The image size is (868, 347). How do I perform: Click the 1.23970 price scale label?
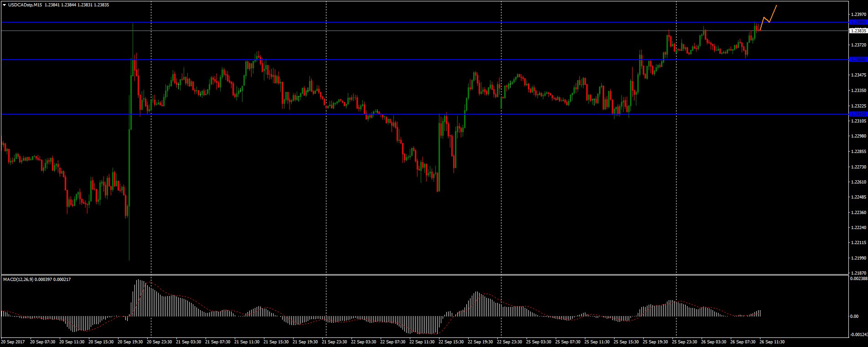[x=858, y=15]
